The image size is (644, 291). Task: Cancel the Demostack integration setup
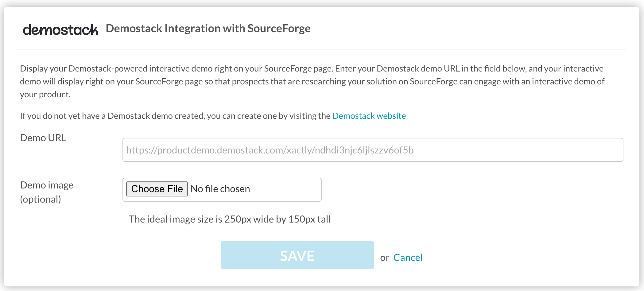(x=408, y=257)
